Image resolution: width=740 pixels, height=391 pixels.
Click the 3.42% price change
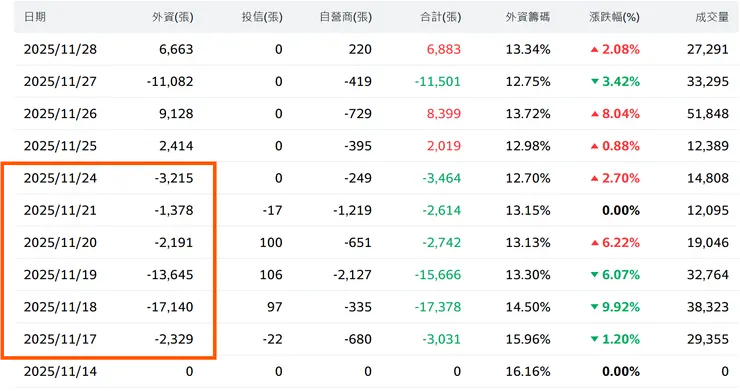615,81
